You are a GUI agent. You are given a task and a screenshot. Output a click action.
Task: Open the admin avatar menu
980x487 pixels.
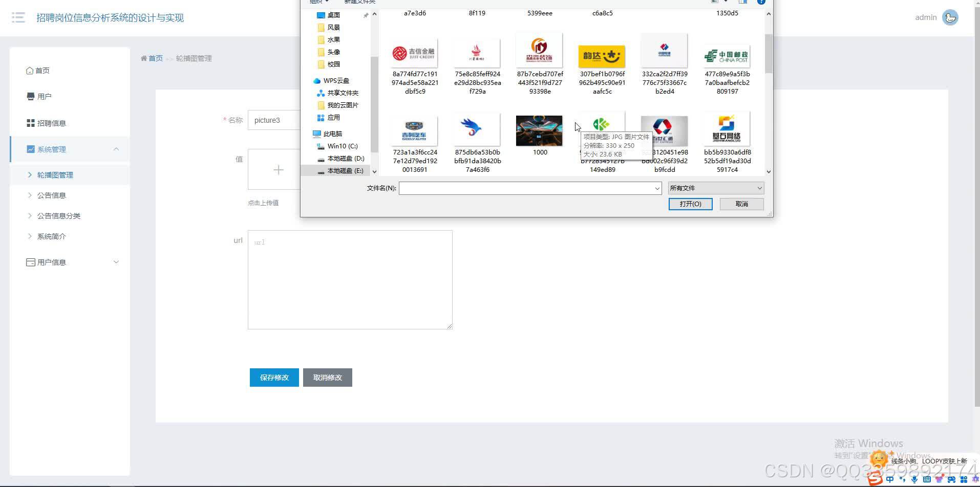pyautogui.click(x=950, y=17)
